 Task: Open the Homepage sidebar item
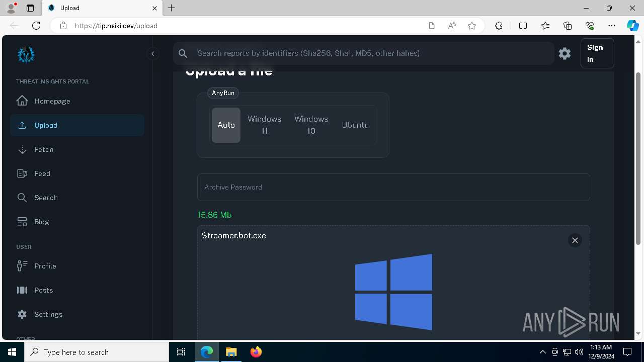click(77, 101)
